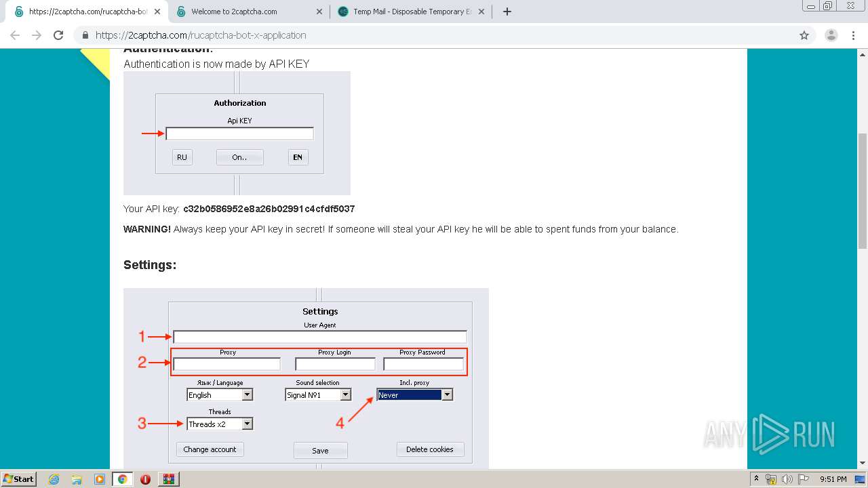Launch Internet Explorer from the taskbar
This screenshot has height=488, width=868.
click(54, 479)
